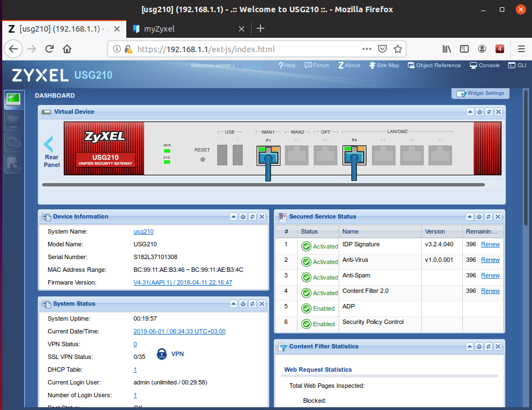Renew the IDP Signature license
Viewport: 532px width, 410px height.
pos(490,244)
